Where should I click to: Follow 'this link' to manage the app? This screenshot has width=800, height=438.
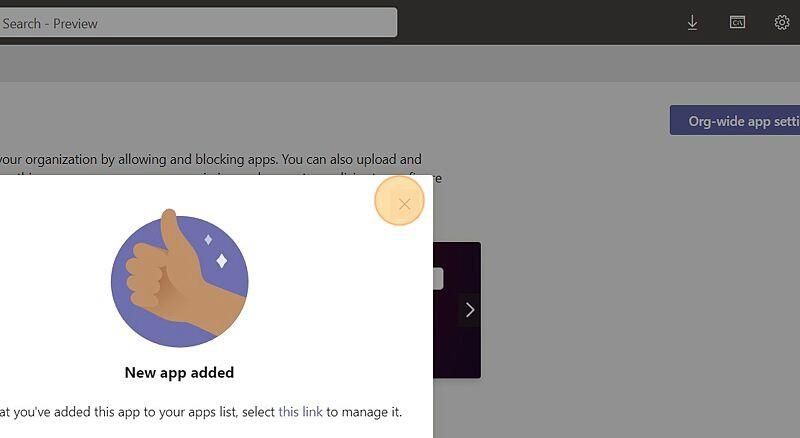[301, 411]
